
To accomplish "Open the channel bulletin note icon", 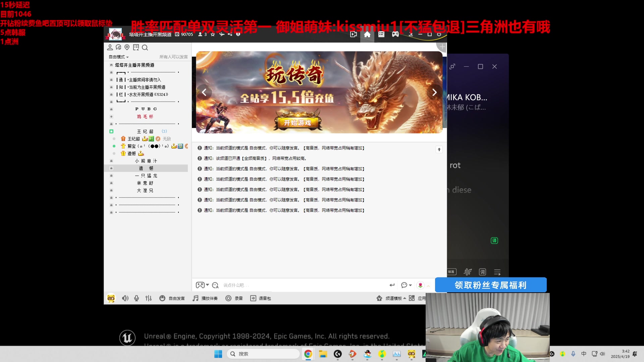I will [x=136, y=47].
